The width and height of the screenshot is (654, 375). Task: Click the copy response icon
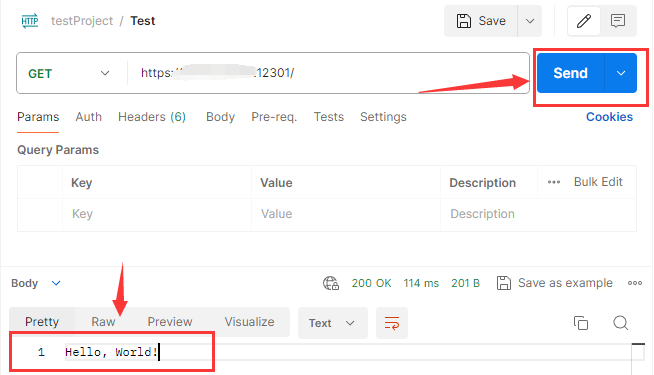coord(581,323)
